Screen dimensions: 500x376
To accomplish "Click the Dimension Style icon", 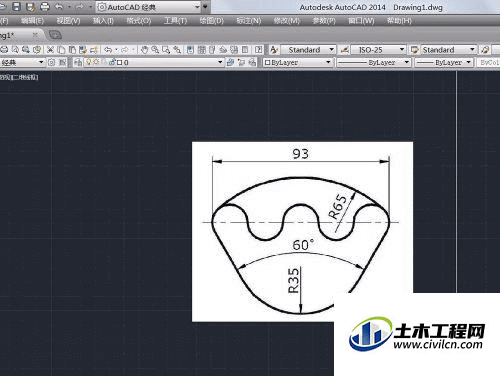I will click(x=344, y=50).
